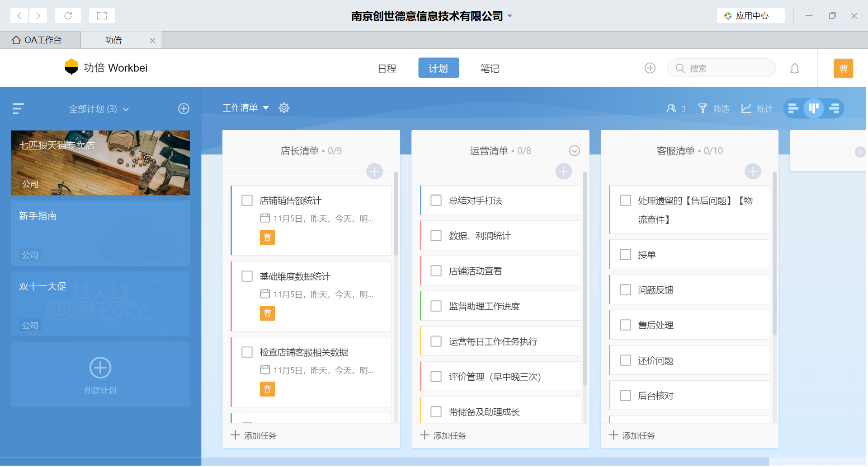Click the browser forward arrow
This screenshot has height=467, width=868.
38,16
